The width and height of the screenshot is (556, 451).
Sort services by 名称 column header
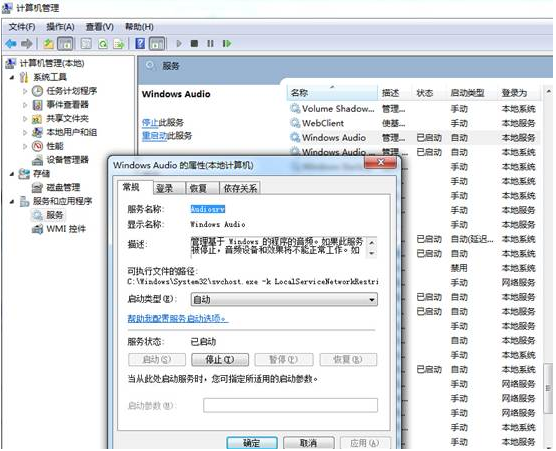tap(332, 93)
